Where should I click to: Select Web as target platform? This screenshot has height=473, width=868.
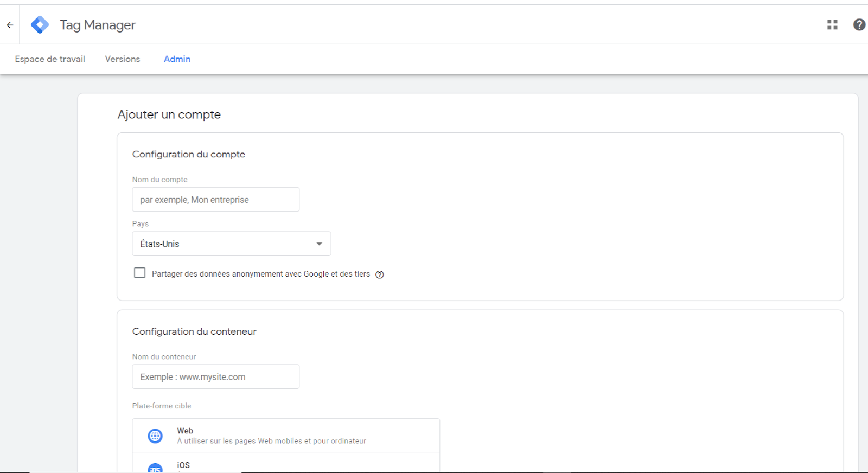point(185,431)
